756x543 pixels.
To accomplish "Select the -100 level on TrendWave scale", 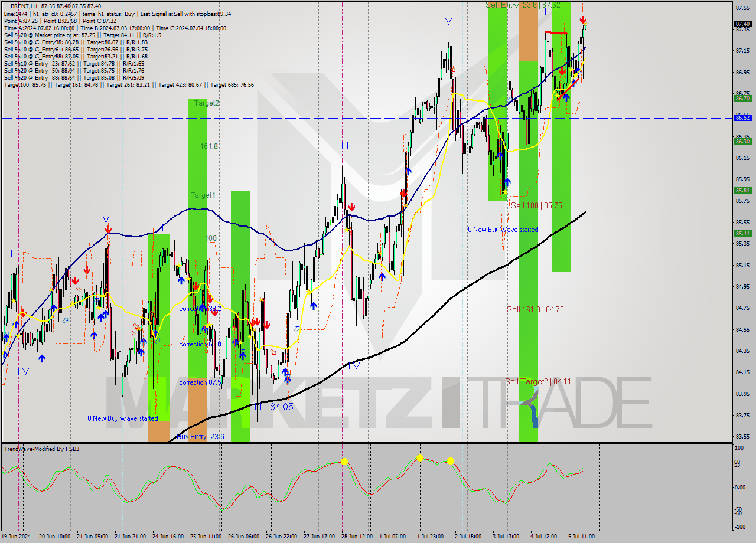I will (x=740, y=528).
